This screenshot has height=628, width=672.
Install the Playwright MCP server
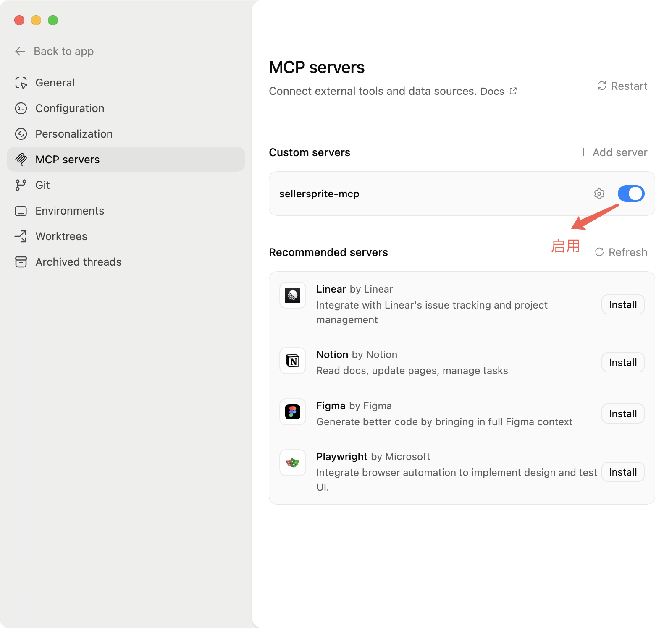point(623,472)
